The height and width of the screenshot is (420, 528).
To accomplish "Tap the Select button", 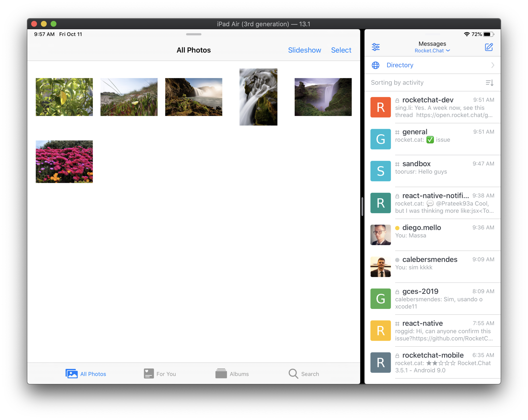I will (341, 50).
